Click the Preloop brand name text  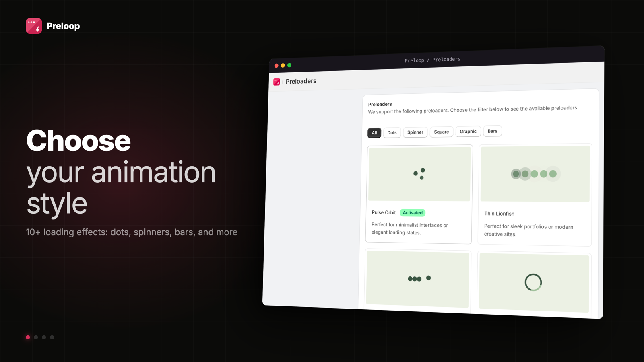[x=63, y=26]
